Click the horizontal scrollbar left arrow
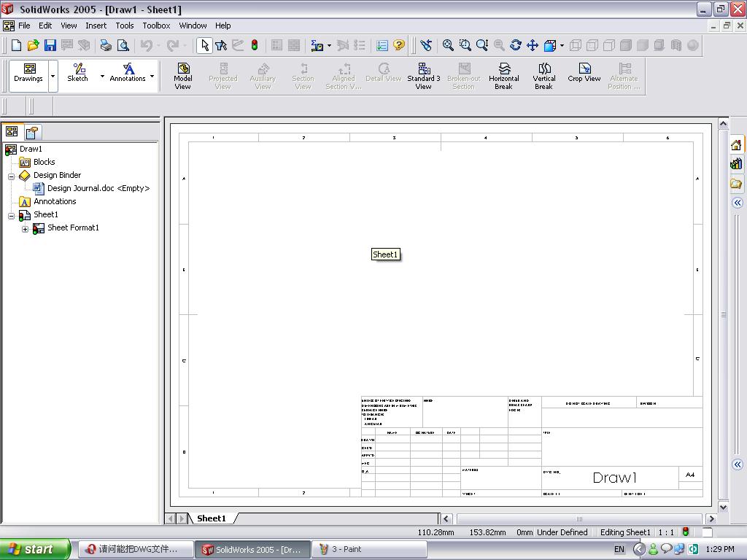Image resolution: width=747 pixels, height=560 pixels. click(x=446, y=519)
